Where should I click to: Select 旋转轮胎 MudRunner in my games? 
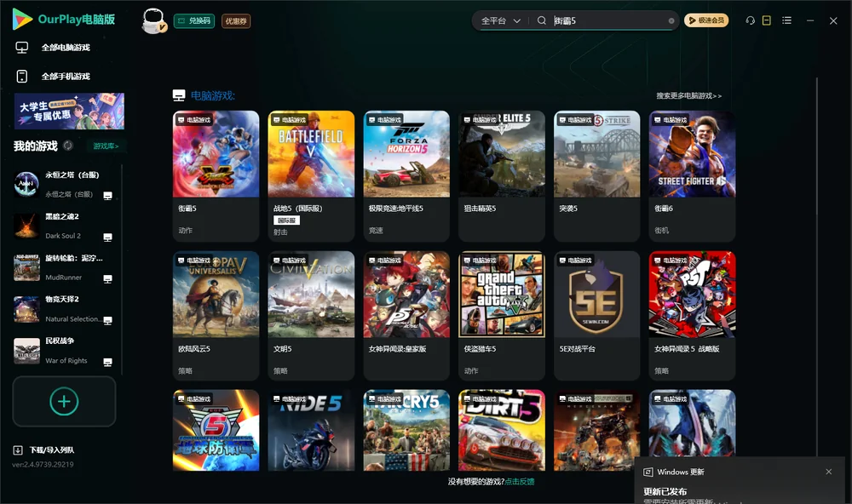pos(64,267)
